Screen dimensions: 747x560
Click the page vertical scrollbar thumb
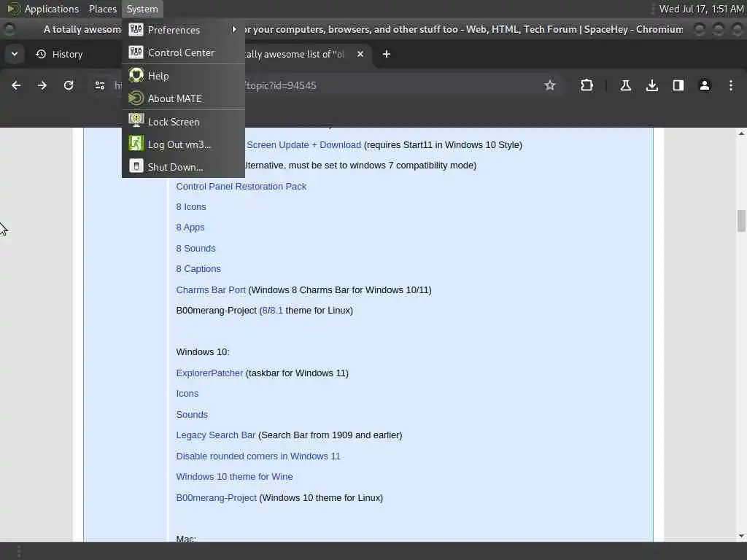pos(741,220)
